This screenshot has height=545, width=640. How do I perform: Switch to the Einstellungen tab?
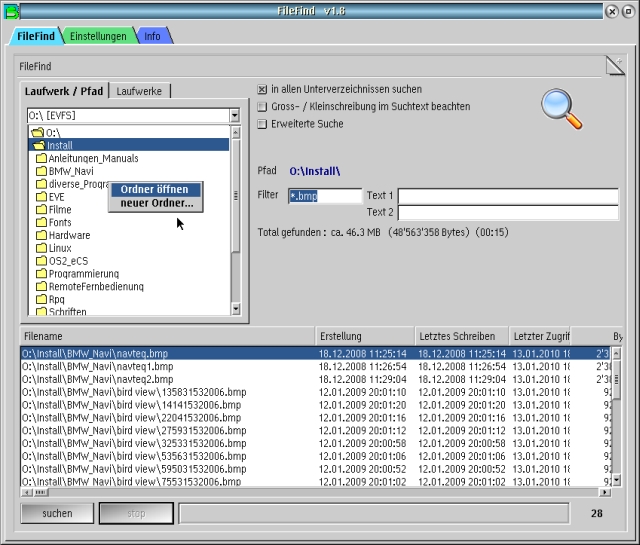(98, 36)
